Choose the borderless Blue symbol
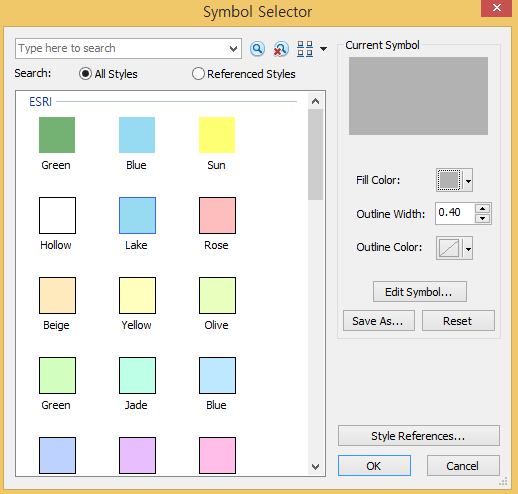Image resolution: width=518 pixels, height=494 pixels. [x=137, y=135]
